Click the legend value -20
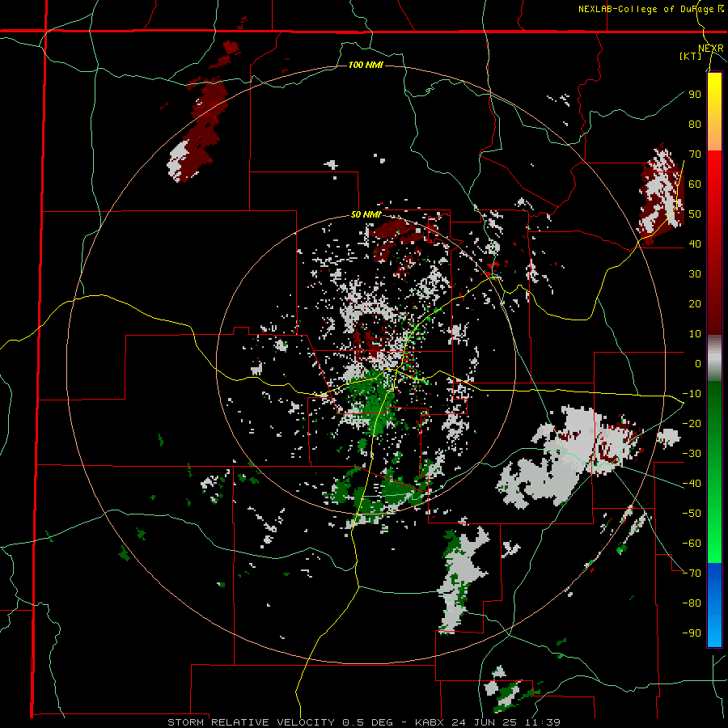Screen dimensions: 728x728 coord(692,423)
